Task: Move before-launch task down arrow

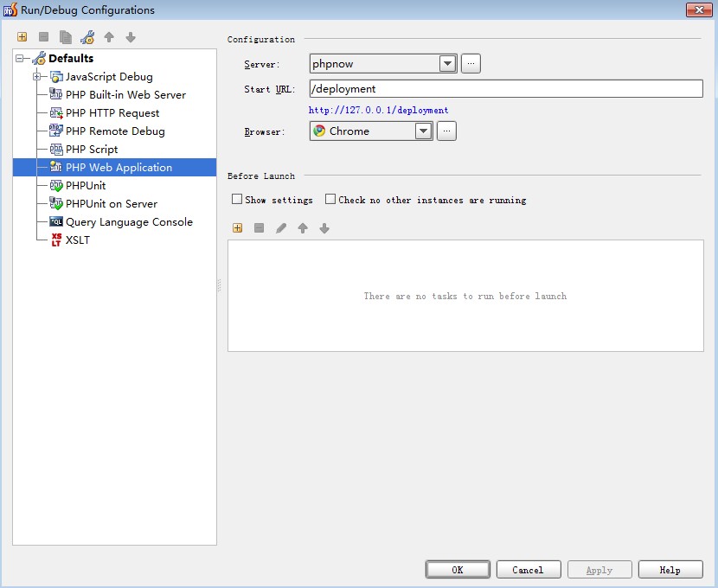Action: (x=324, y=228)
